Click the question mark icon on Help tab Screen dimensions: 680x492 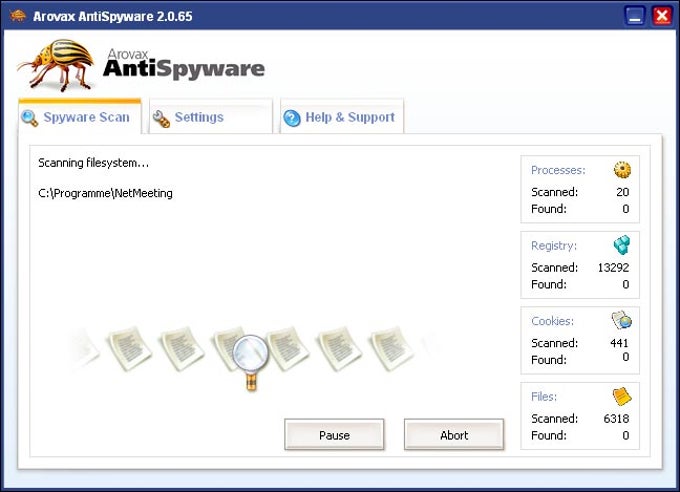pos(292,118)
